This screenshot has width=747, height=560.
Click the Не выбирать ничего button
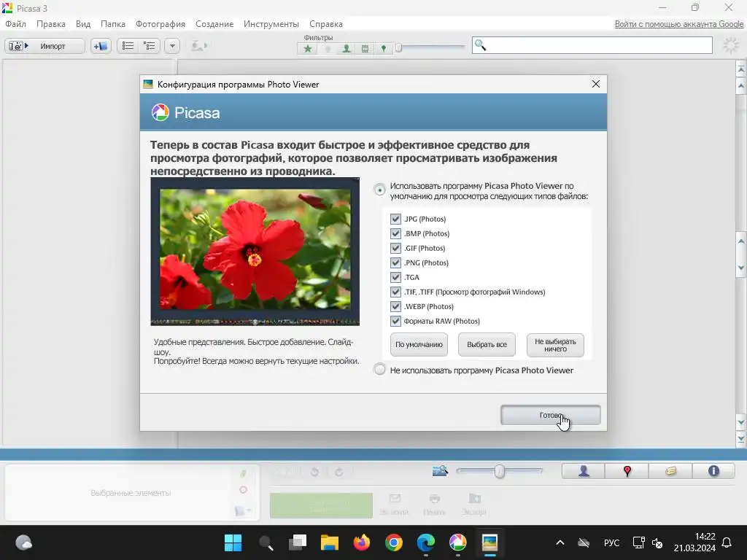point(555,345)
